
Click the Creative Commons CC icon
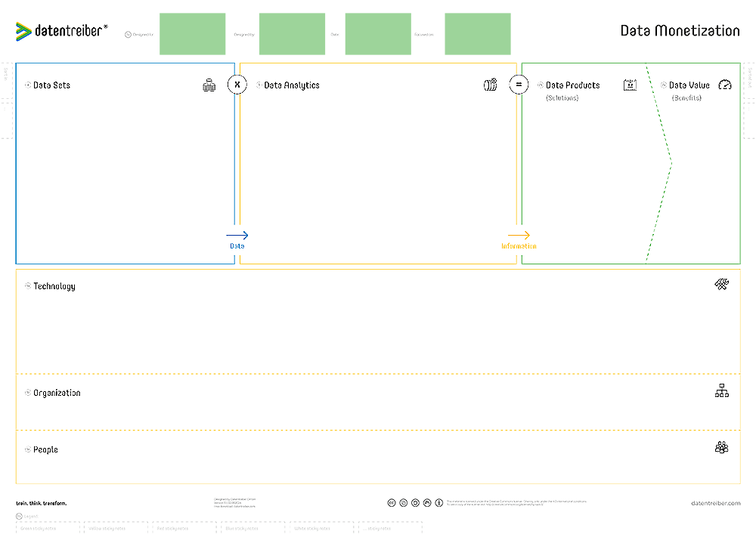coord(392,503)
